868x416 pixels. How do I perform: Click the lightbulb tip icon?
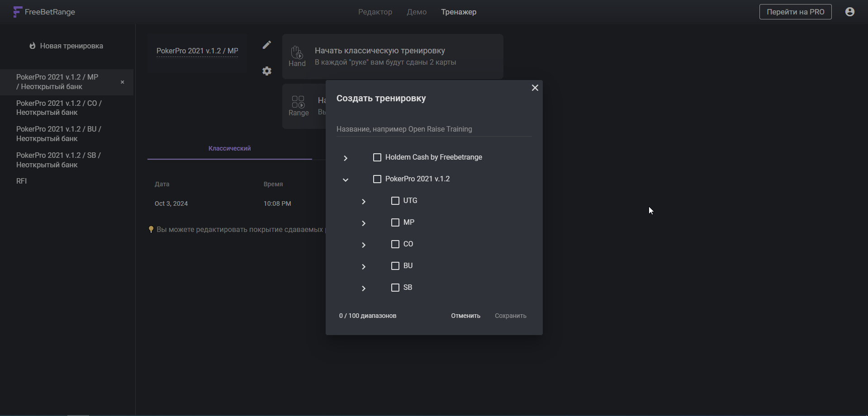(x=151, y=230)
